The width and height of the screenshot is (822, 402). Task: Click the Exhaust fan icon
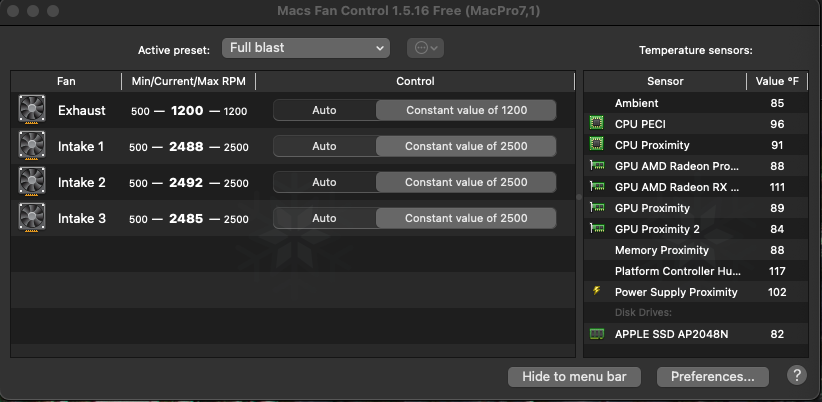32,110
